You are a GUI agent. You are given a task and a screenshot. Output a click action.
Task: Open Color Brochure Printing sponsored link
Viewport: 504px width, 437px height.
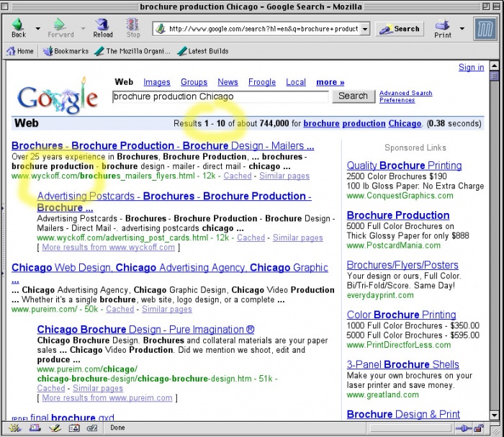[x=401, y=315]
